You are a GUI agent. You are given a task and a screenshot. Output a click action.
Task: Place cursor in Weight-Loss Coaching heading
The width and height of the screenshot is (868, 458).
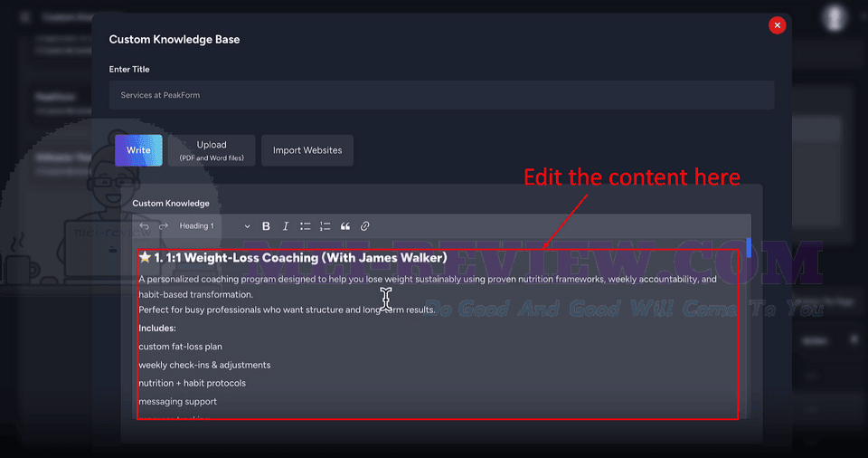(300, 258)
